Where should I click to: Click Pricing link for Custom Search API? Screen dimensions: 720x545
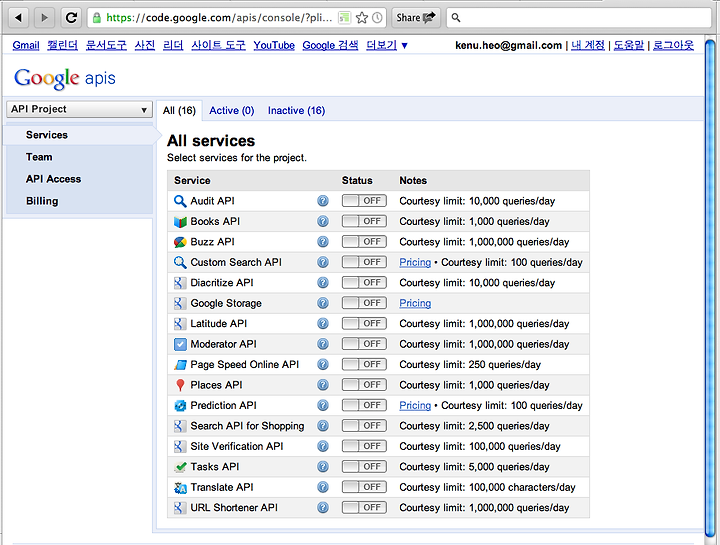(415, 262)
